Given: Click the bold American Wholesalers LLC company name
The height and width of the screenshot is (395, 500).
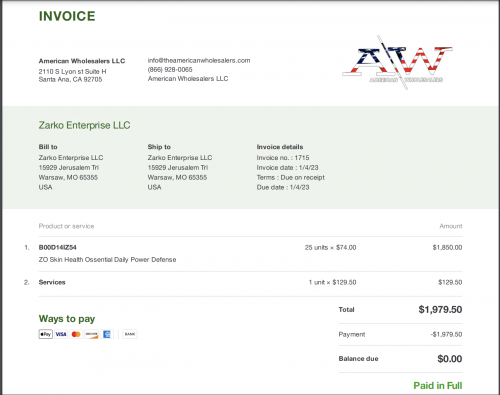Looking at the screenshot, I should tap(82, 61).
